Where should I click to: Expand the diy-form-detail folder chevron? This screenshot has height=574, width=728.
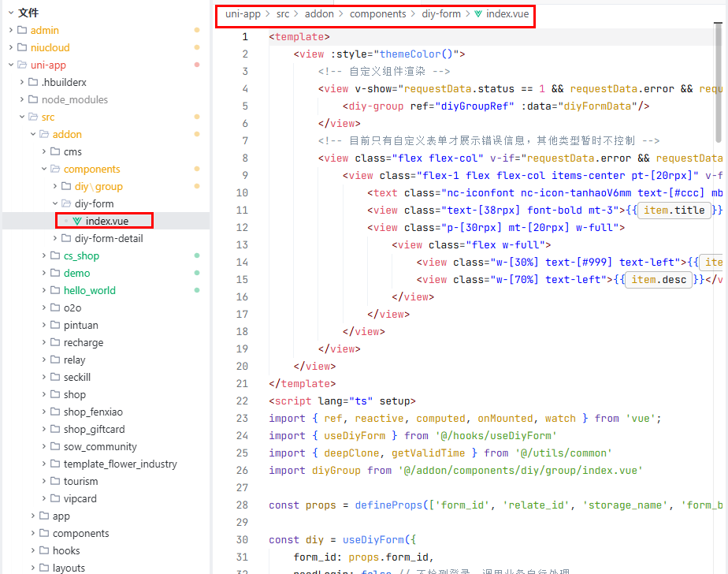[55, 238]
